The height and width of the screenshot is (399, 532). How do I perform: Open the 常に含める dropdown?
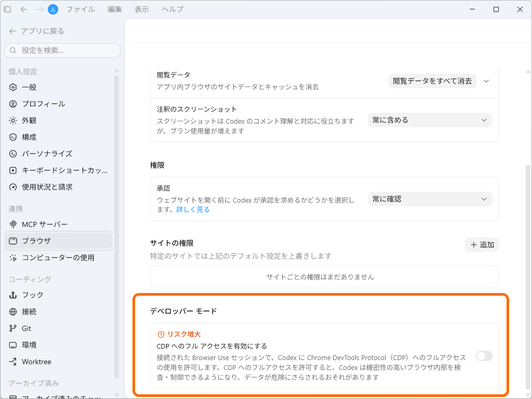click(430, 120)
